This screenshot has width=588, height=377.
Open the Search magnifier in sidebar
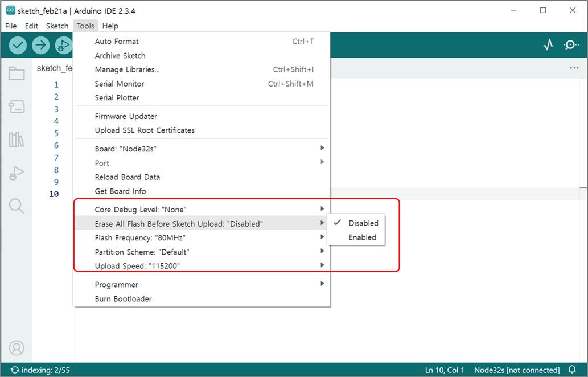[17, 206]
